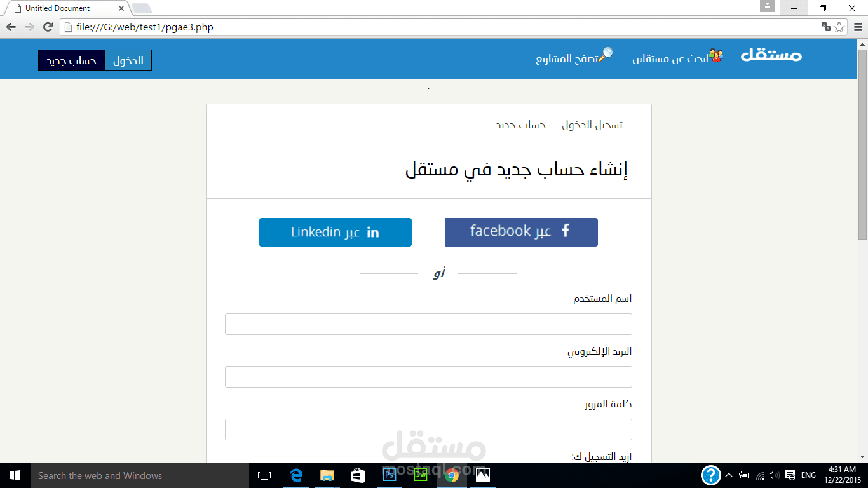Open the translate icon in address bar

[x=826, y=27]
